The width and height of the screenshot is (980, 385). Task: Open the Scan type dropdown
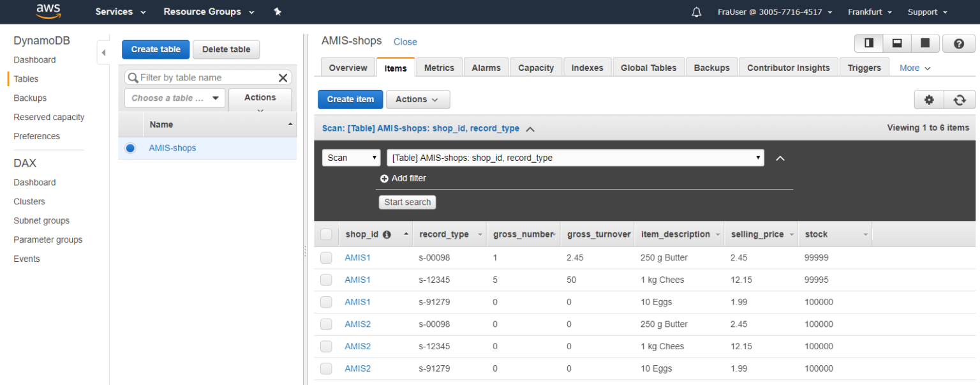(x=351, y=158)
